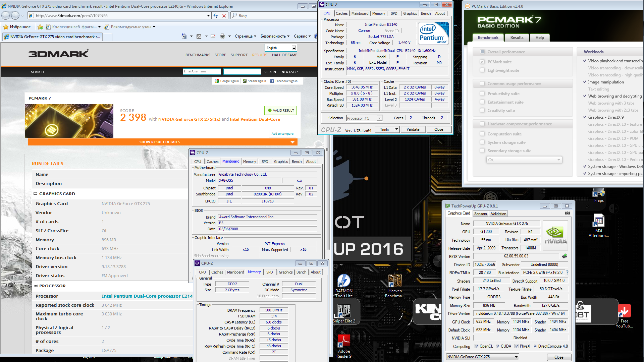Click the Close button in GPU-Z

pos(559,357)
